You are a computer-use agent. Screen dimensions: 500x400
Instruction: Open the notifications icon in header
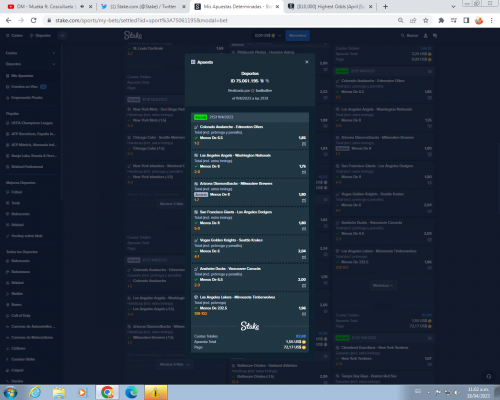435,35
